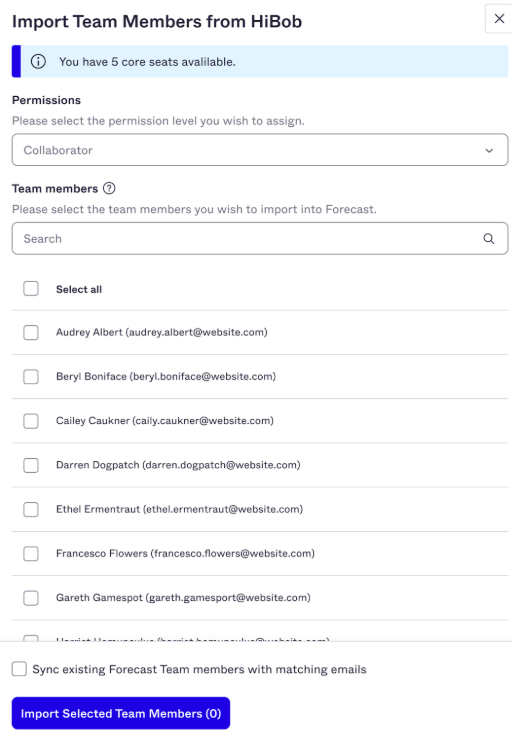
Task: Click the info icon in seats banner
Action: [38, 61]
